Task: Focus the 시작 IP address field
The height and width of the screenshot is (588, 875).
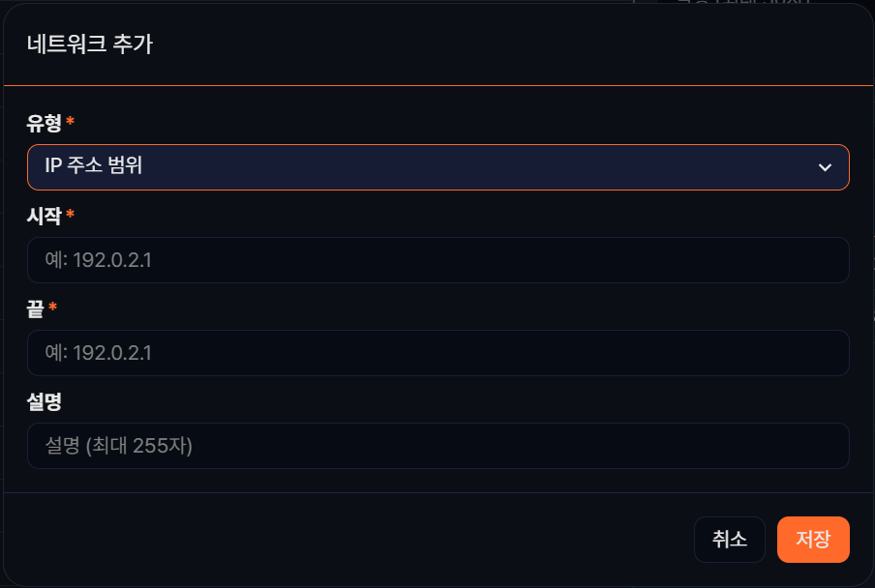Action: 437,260
